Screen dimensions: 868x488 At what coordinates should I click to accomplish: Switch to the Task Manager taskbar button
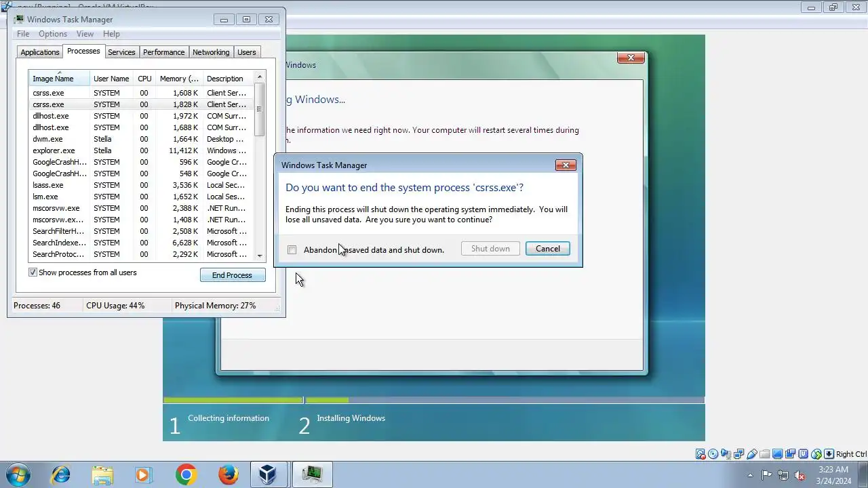point(312,474)
